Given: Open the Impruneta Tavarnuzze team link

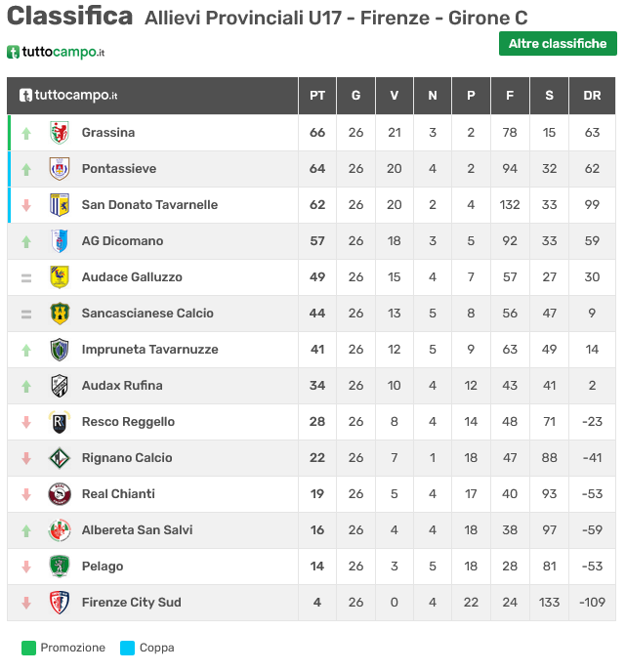Looking at the screenshot, I should click(x=150, y=350).
